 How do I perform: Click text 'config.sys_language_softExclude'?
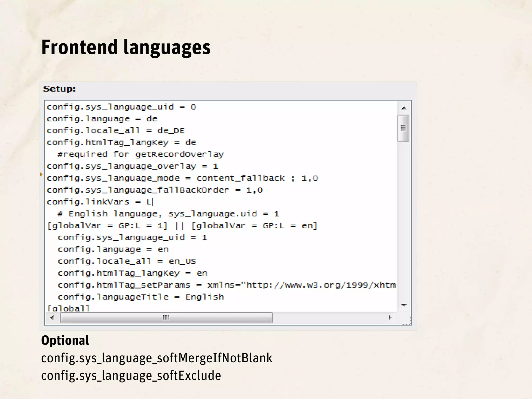(131, 376)
